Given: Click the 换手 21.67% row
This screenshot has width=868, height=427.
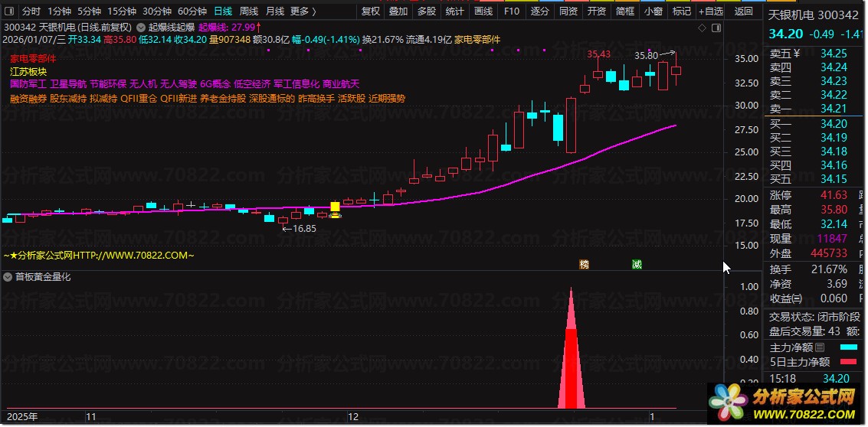Looking at the screenshot, I should [809, 269].
